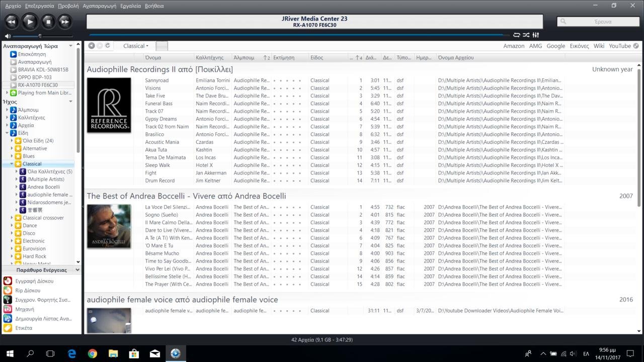The width and height of the screenshot is (644, 362).
Task: Click the playback position progress bar
Action: 299,35
